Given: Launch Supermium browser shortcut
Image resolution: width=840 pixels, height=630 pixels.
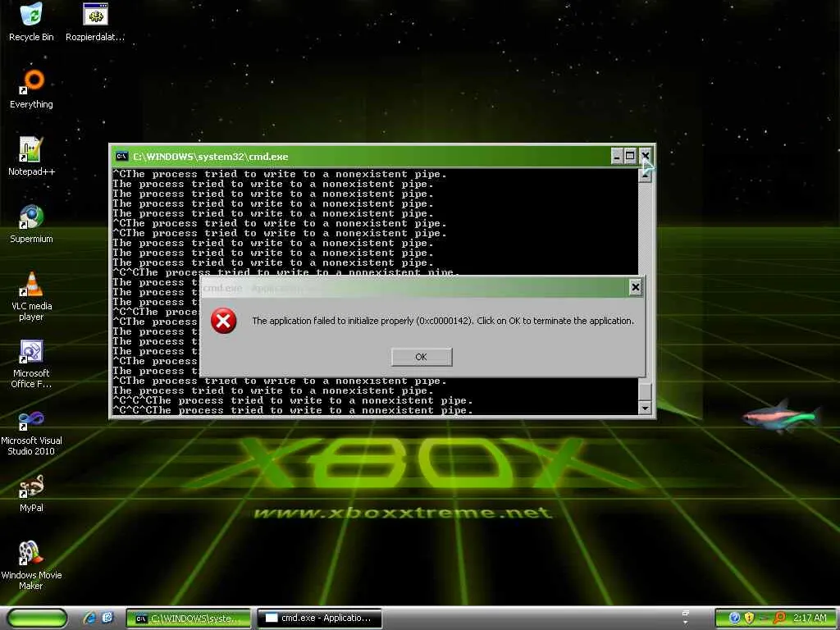Looking at the screenshot, I should pos(31,224).
